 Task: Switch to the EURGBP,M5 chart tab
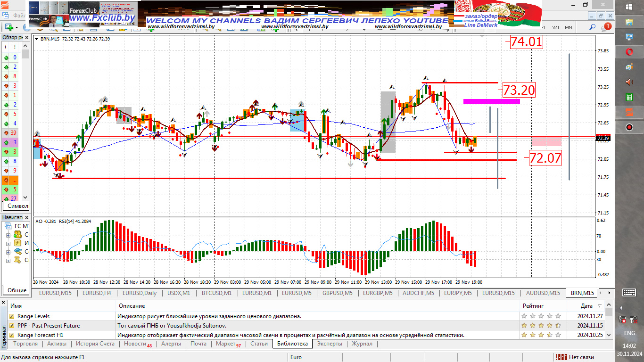click(378, 293)
